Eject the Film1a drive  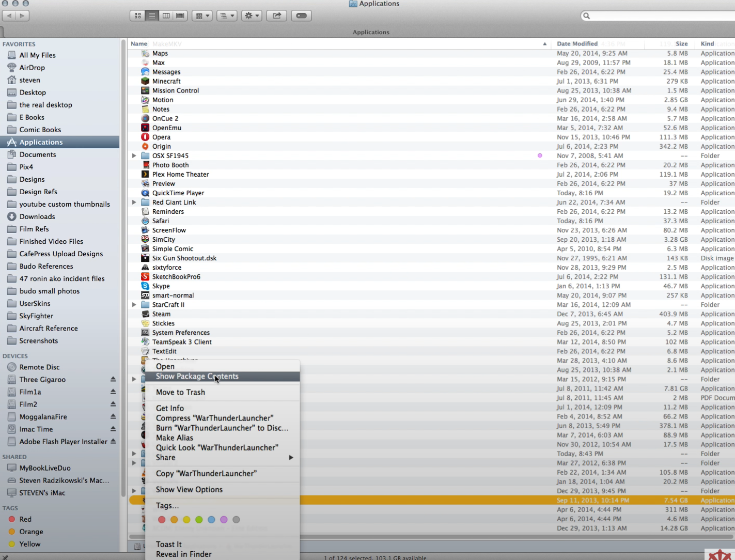pyautogui.click(x=113, y=392)
